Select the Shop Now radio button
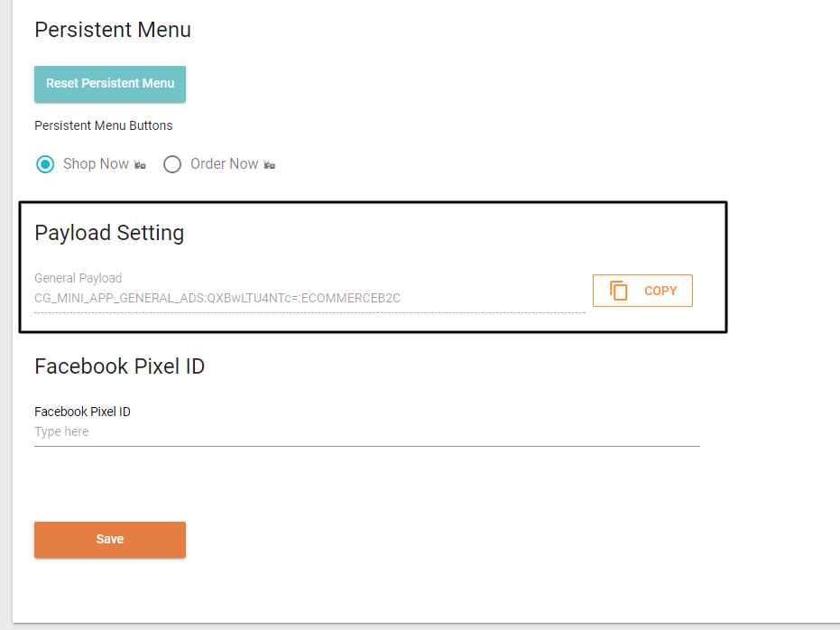This screenshot has height=630, width=840. coord(45,164)
